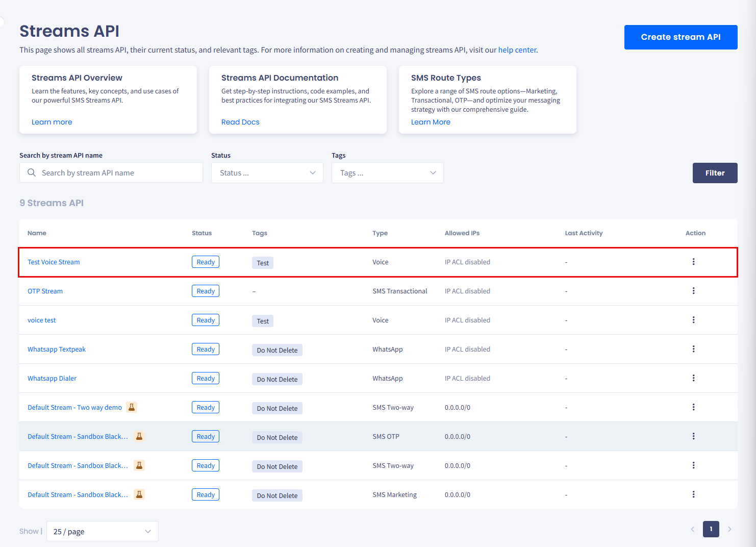Image resolution: width=756 pixels, height=547 pixels.
Task: Open action menu for SMS OTP stream row
Action: pos(693,436)
